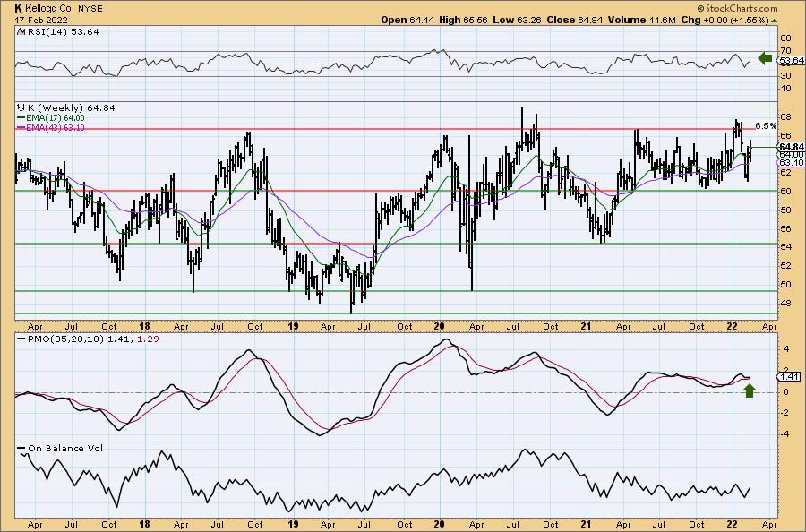Click the Volume 11.6M reading

tap(641, 20)
